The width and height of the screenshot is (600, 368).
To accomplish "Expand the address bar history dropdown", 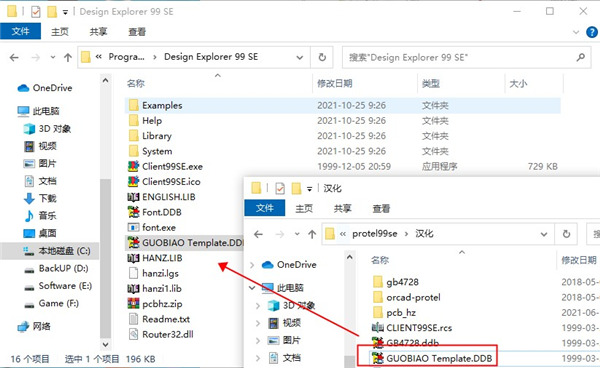I will point(300,57).
